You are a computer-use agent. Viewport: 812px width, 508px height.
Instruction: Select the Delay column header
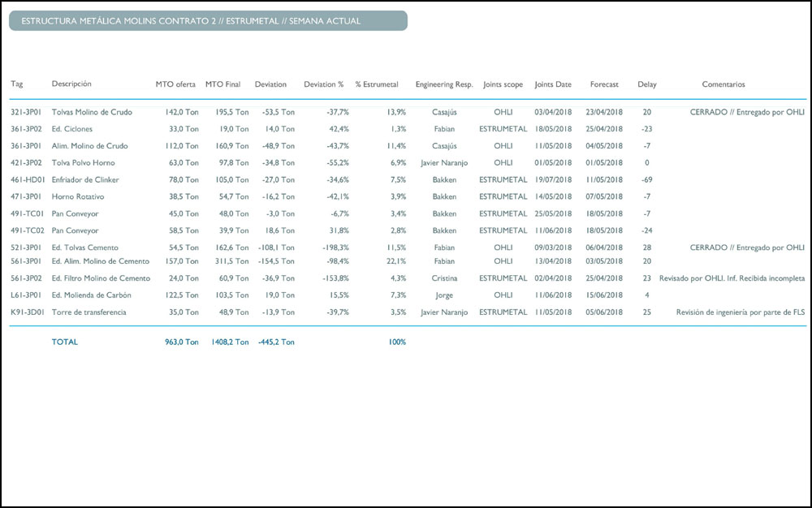(647, 84)
